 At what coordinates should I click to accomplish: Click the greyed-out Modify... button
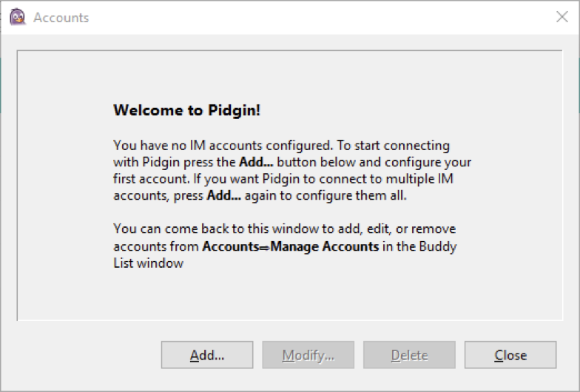[308, 355]
